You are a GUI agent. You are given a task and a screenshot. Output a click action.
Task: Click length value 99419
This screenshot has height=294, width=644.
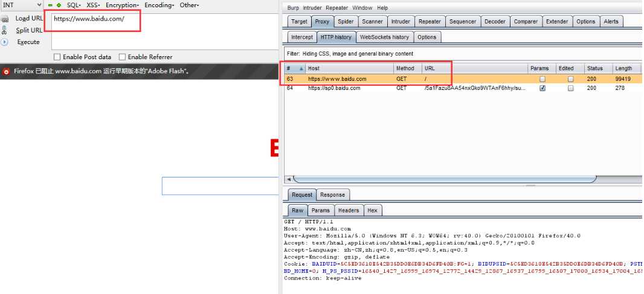point(623,79)
